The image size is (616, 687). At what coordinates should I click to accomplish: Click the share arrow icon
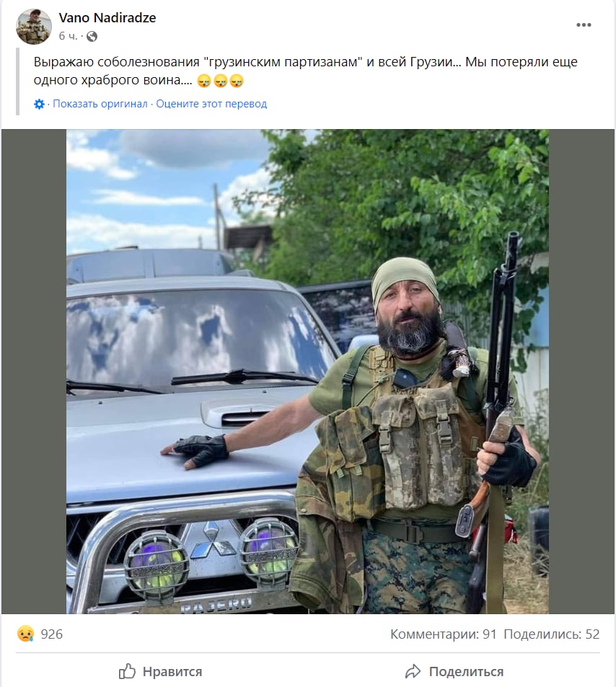pyautogui.click(x=413, y=671)
